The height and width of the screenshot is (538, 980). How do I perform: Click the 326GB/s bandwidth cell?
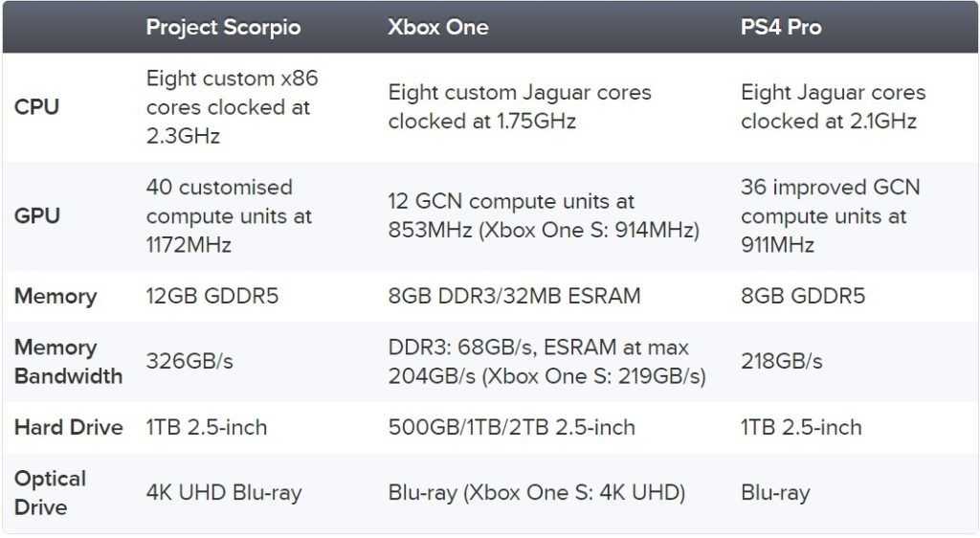[189, 361]
